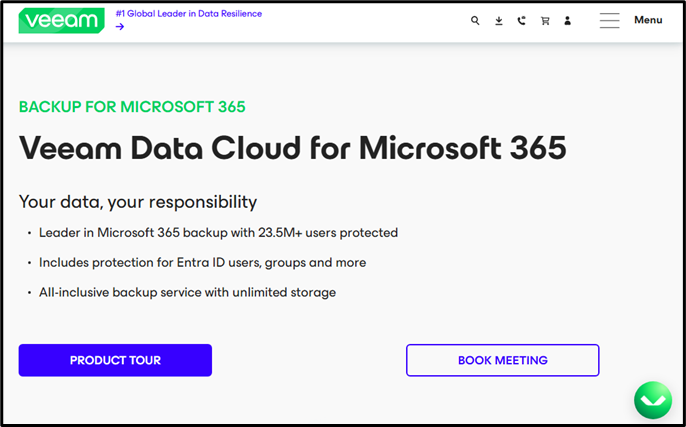686x427 pixels.
Task: Open the hamburger menu icon
Action: pyautogui.click(x=609, y=21)
